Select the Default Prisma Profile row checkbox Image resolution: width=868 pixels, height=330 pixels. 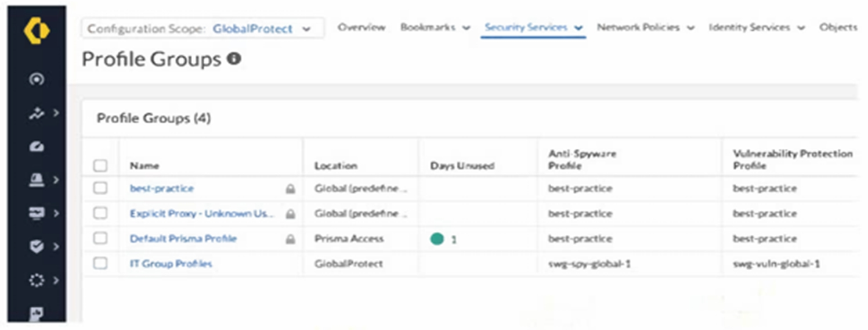pyautogui.click(x=100, y=238)
